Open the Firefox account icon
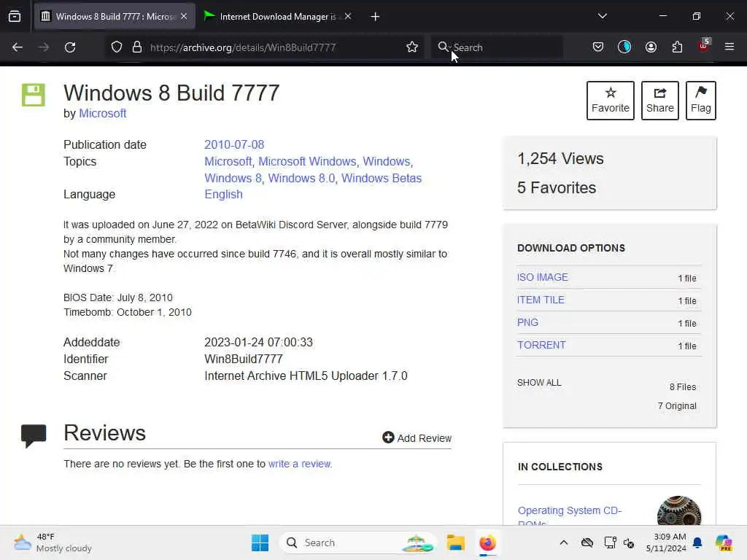The height and width of the screenshot is (560, 747). point(651,47)
